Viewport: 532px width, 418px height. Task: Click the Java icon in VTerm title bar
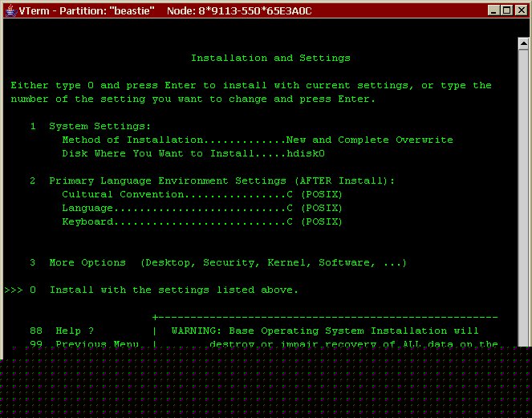click(x=10, y=10)
